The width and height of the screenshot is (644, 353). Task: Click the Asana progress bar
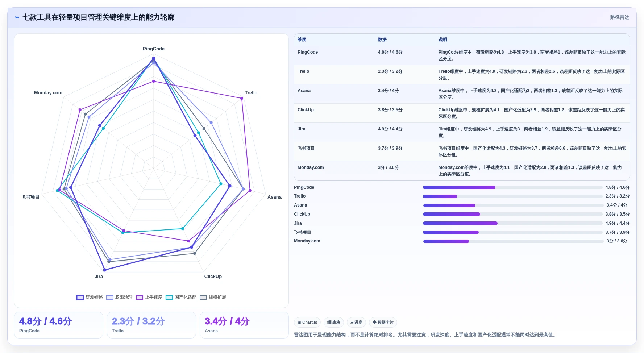(x=513, y=205)
